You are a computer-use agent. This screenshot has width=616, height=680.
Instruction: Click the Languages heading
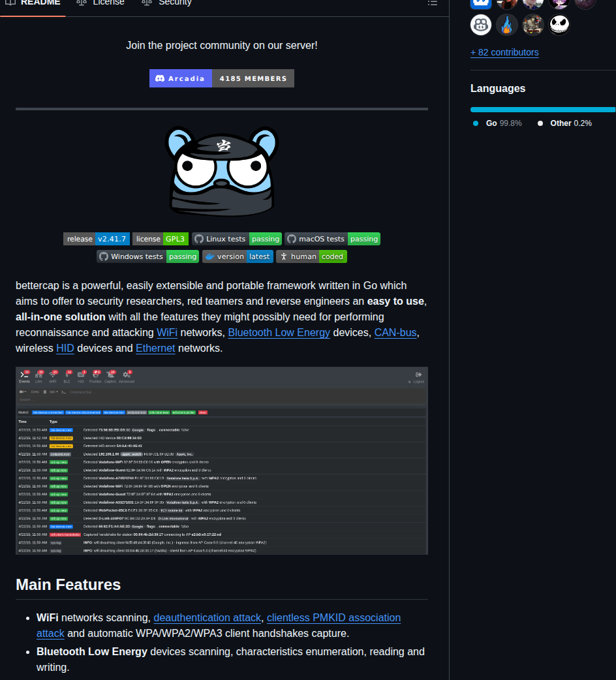(498, 89)
